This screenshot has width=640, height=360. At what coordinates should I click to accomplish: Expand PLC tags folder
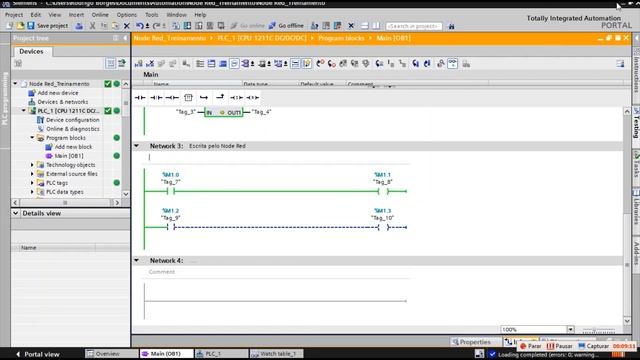coord(32,183)
